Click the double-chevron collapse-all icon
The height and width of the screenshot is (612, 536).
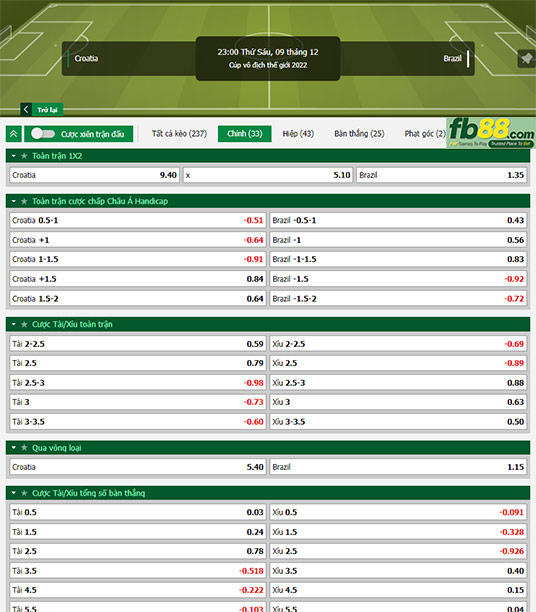click(x=14, y=134)
